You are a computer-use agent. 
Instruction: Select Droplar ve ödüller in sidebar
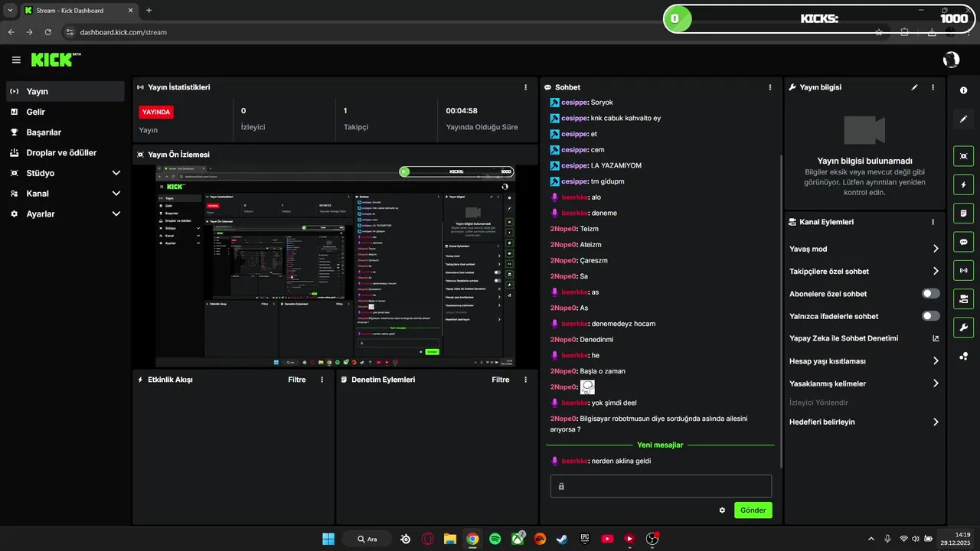pyautogui.click(x=64, y=153)
